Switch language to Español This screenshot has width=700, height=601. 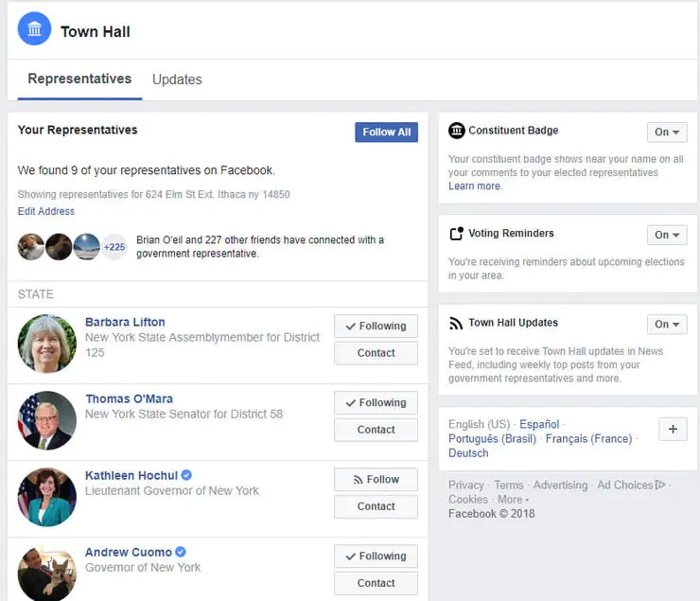pyautogui.click(x=539, y=424)
